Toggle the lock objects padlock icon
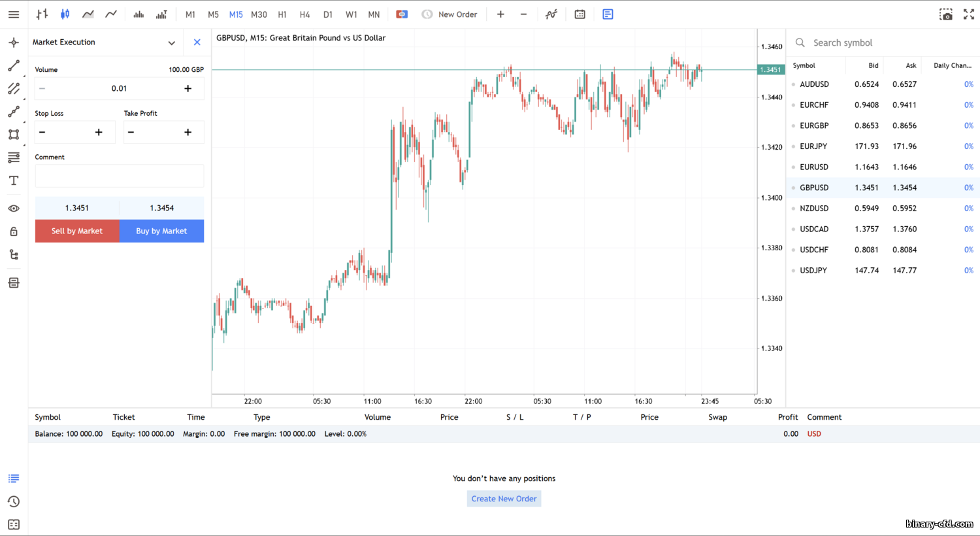Viewport: 980px width, 536px height. [14, 231]
